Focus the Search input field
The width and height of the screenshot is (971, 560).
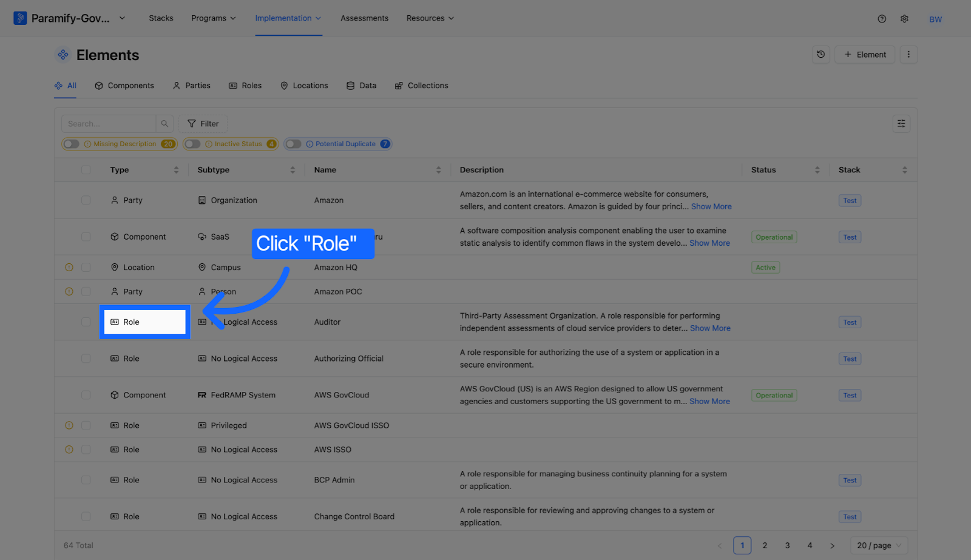(109, 124)
